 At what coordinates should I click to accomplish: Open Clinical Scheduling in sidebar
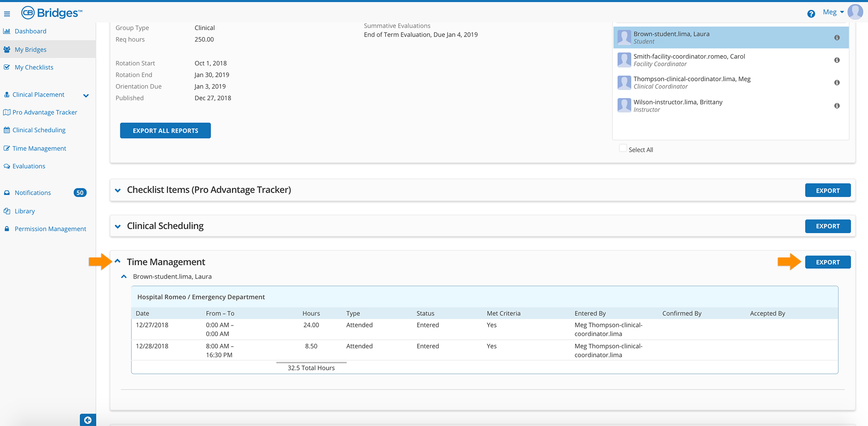click(x=39, y=130)
